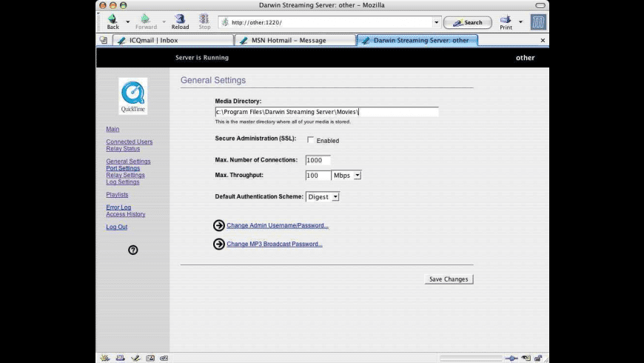Viewport: 644px width, 363px height.
Task: Switch to ICQmail Inbox tab
Action: 173,40
